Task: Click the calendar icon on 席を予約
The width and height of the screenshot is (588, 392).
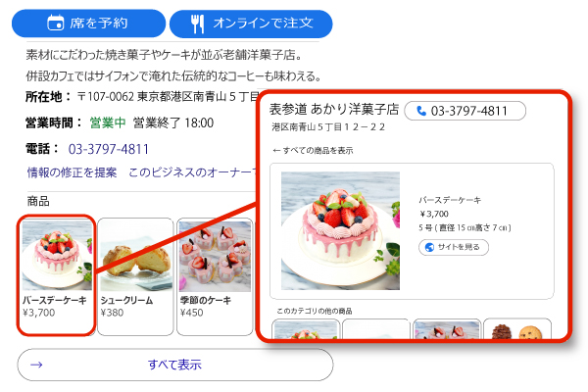Action: (56, 23)
